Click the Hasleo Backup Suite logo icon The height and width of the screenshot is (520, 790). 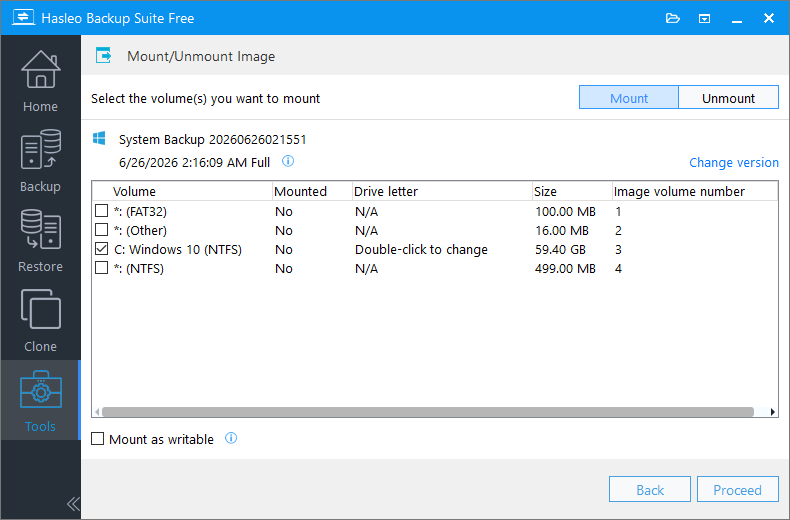[23, 18]
